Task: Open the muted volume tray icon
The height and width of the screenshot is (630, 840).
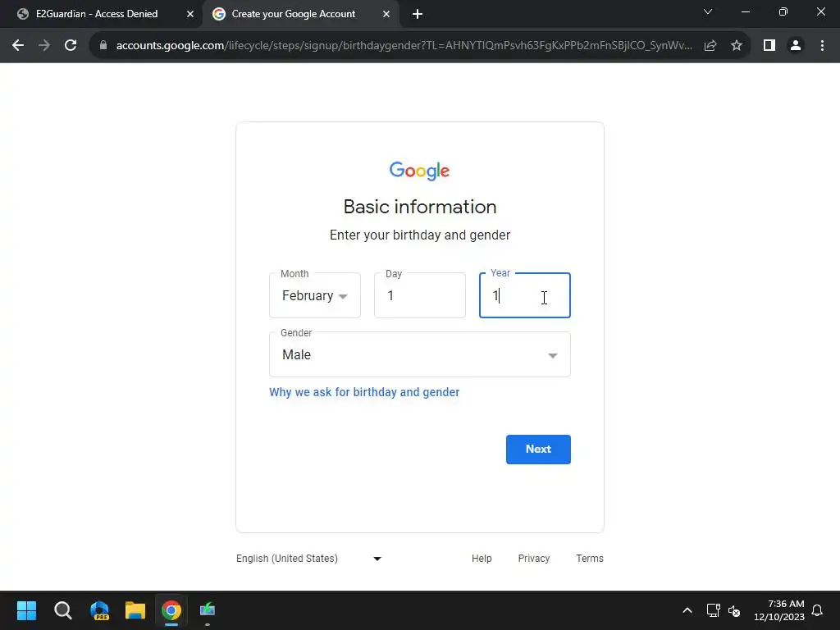Action: point(734,610)
